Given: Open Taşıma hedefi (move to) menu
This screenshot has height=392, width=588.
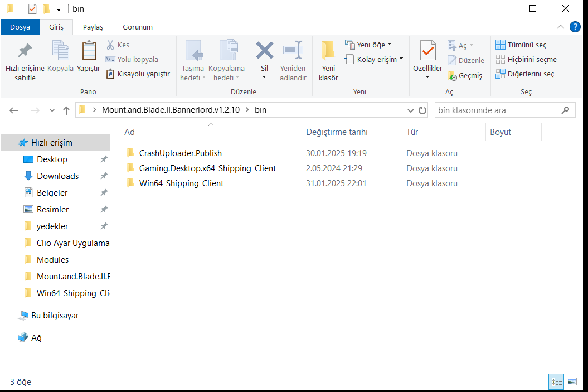Looking at the screenshot, I should [x=193, y=61].
